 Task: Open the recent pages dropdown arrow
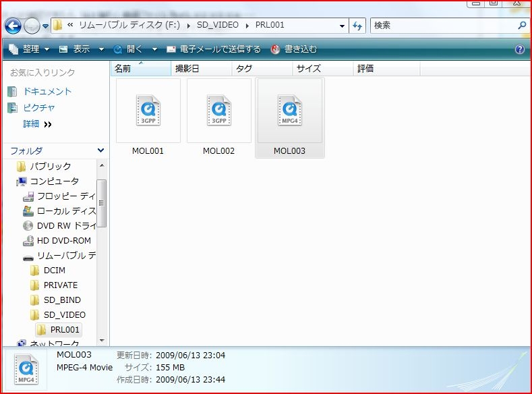click(x=45, y=26)
